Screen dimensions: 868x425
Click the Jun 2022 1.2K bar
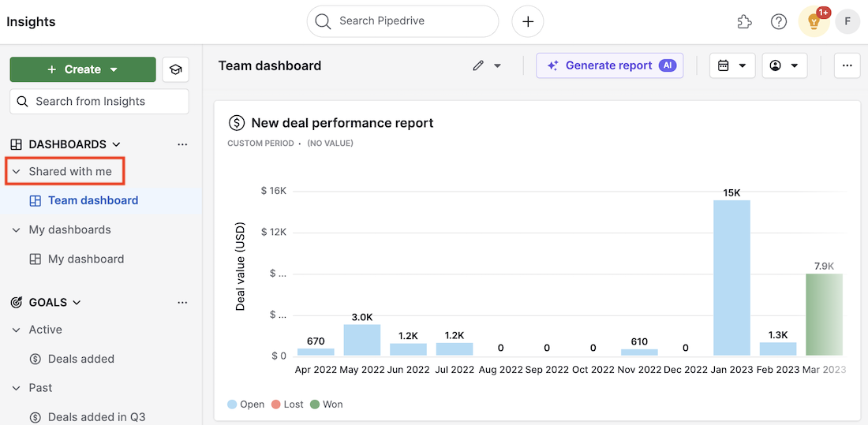(x=408, y=349)
